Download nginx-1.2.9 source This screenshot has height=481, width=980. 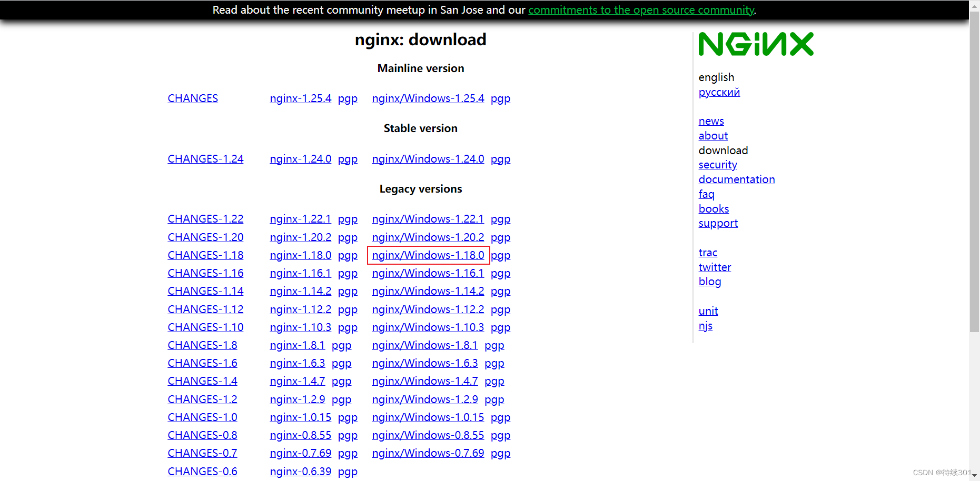(298, 399)
